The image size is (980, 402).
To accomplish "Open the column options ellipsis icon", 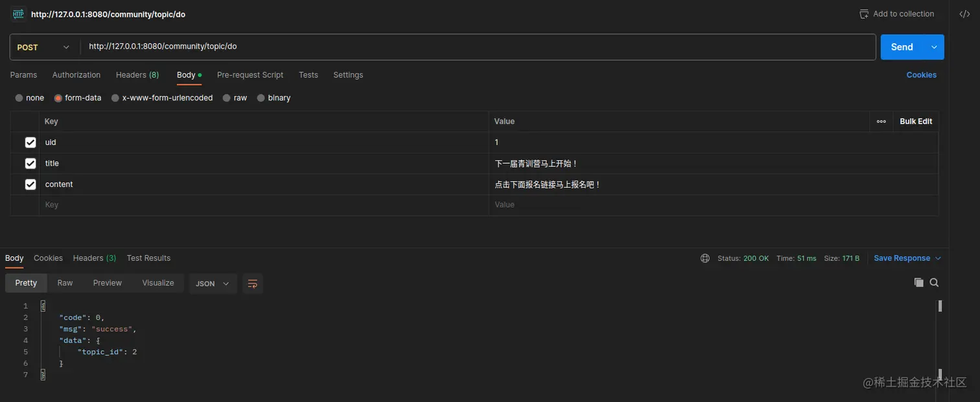I will pos(881,121).
